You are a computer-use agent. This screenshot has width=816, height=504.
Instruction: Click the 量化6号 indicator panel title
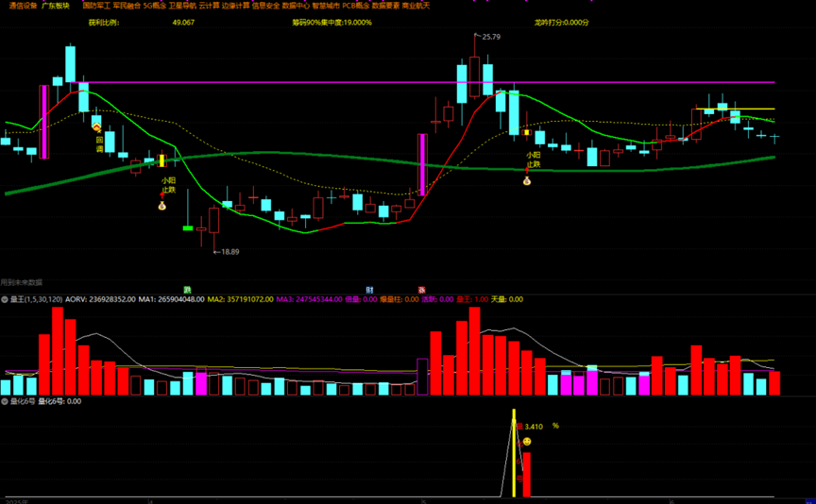[x=18, y=401]
